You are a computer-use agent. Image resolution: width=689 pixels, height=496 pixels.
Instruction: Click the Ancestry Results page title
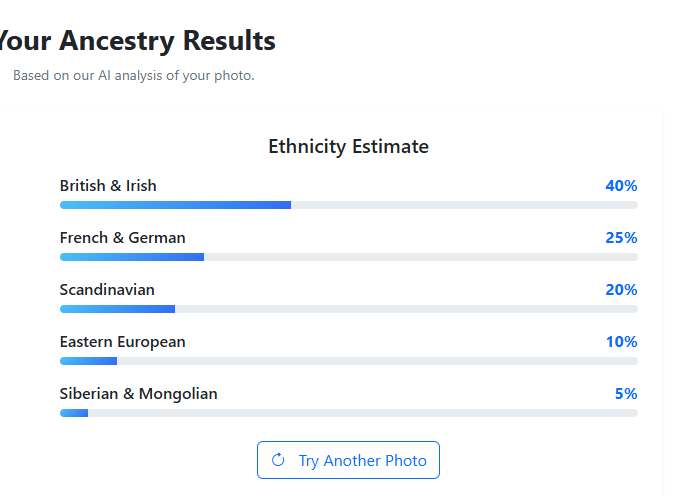(136, 41)
